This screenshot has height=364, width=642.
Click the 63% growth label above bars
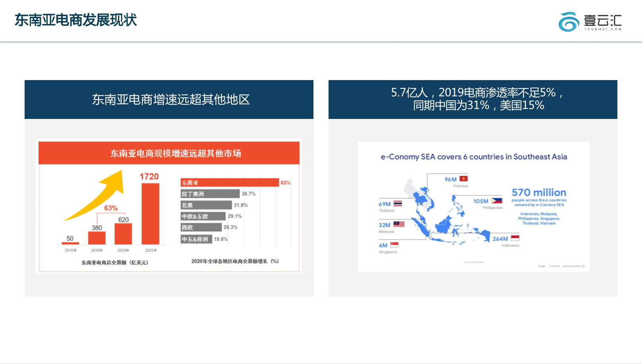[111, 208]
